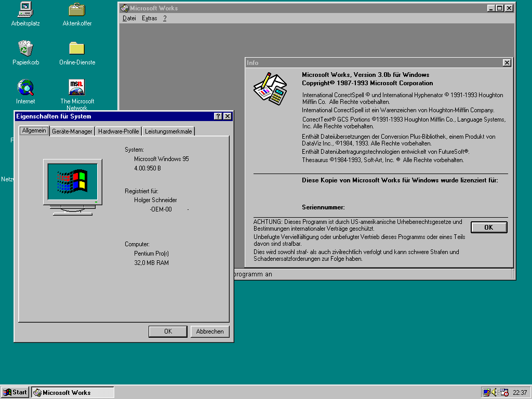Open the Datei menu
The height and width of the screenshot is (399, 532).
click(129, 18)
